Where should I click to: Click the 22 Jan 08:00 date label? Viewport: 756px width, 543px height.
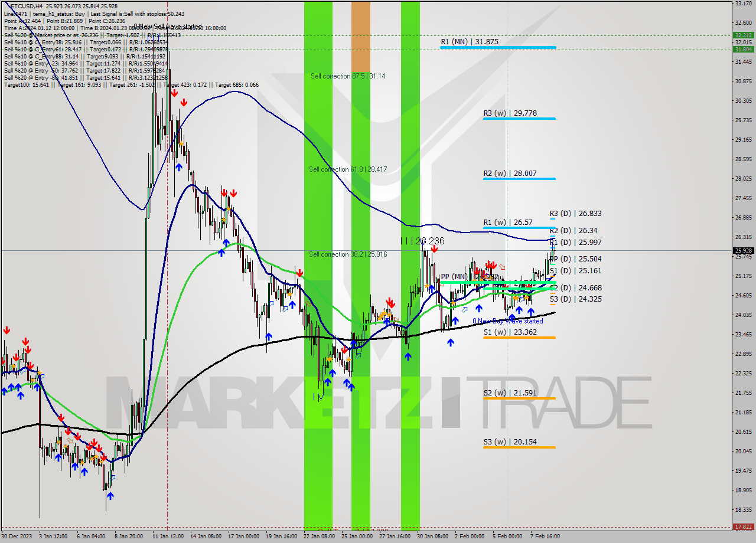[x=319, y=537]
